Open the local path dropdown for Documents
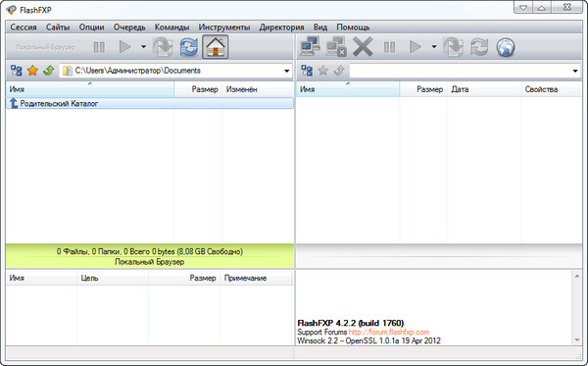The height and width of the screenshot is (366, 588). coord(286,71)
